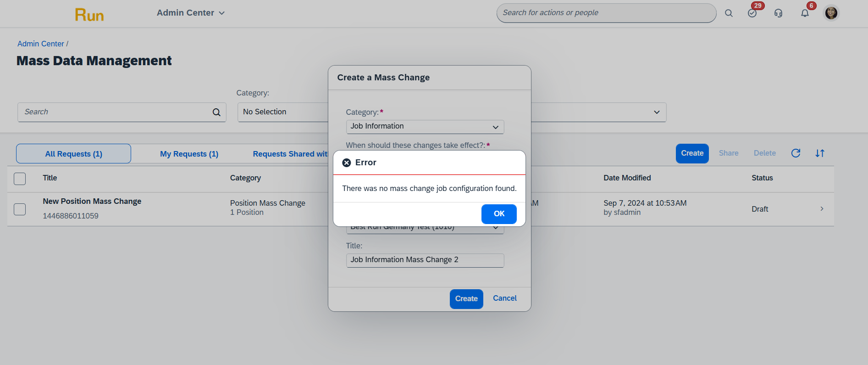
Task: Open row details arrow for Draft request
Action: (822, 209)
